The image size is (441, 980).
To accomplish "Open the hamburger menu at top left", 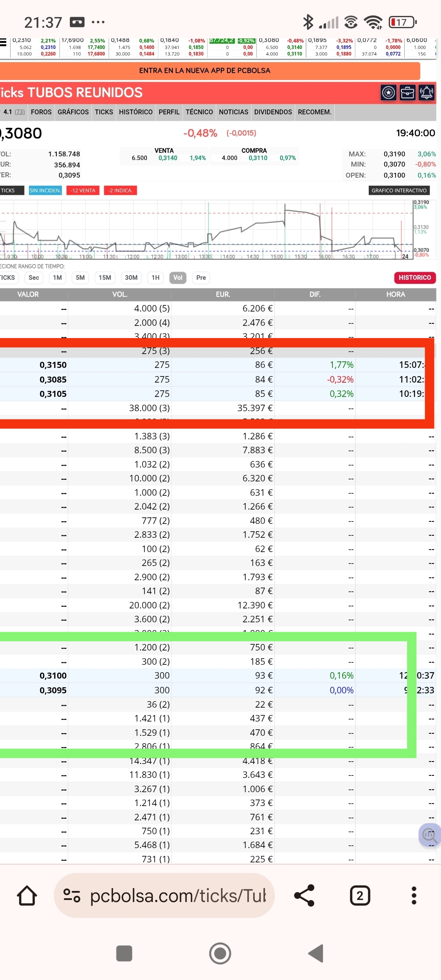I will [x=3, y=42].
